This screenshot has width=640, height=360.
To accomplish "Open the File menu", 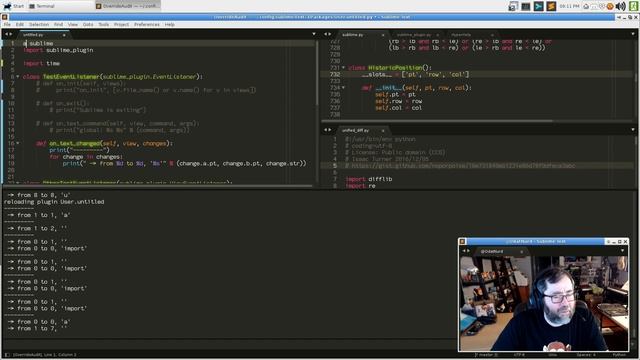I will [7, 24].
